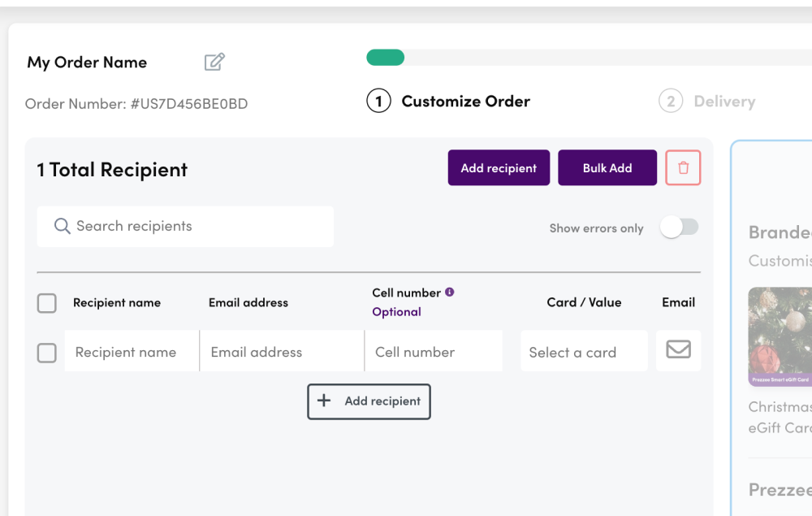Click the trash icon to delete recipients

click(x=683, y=167)
